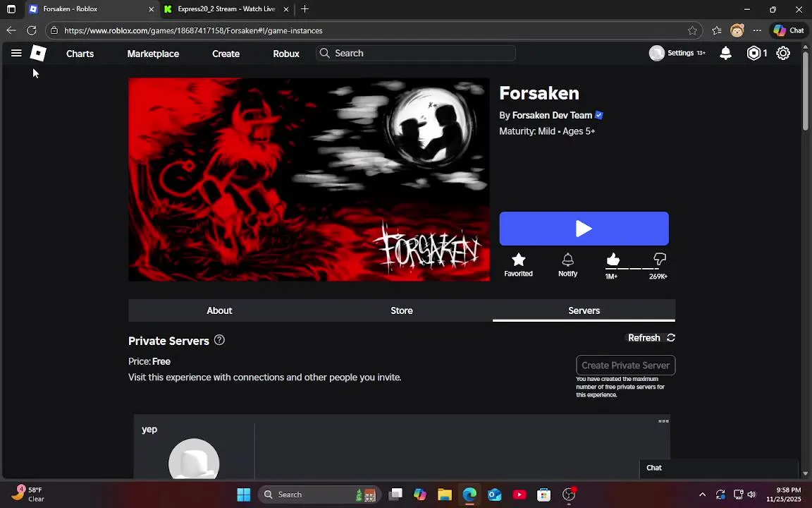Open Microsoft Store from taskbar
This screenshot has height=508, width=812.
click(x=543, y=495)
